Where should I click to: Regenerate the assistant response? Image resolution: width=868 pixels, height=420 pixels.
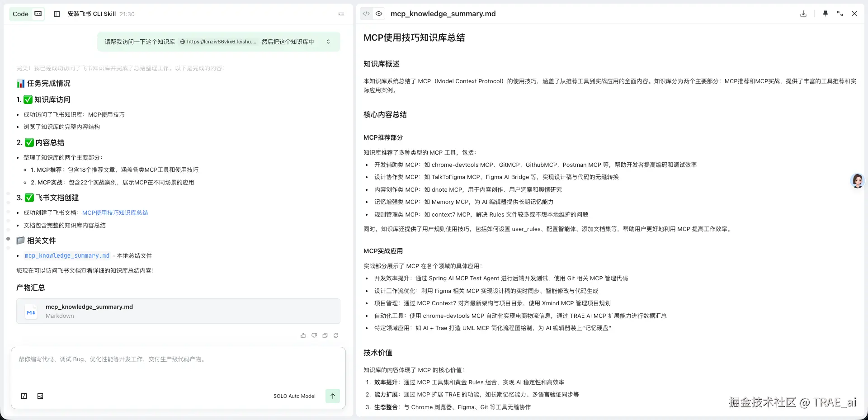pyautogui.click(x=336, y=335)
